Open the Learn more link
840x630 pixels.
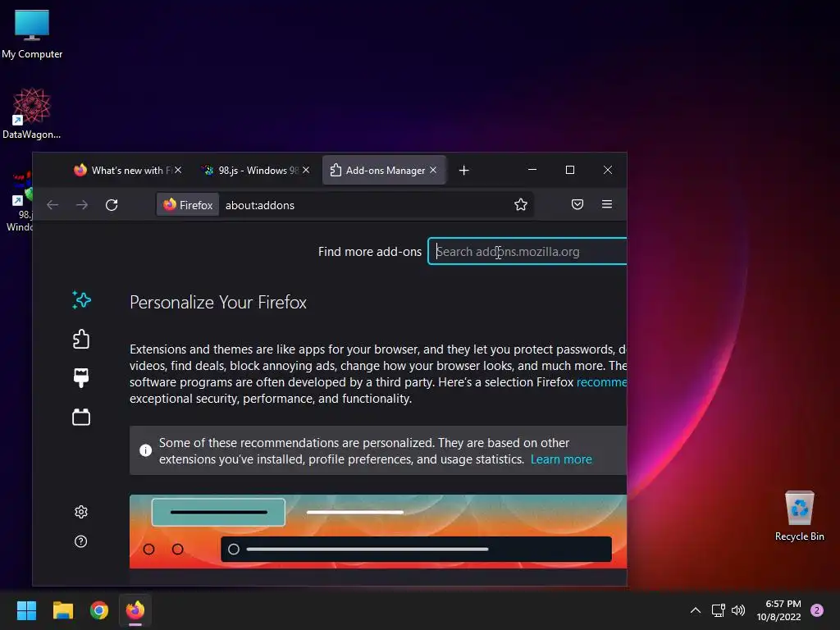[x=561, y=459]
